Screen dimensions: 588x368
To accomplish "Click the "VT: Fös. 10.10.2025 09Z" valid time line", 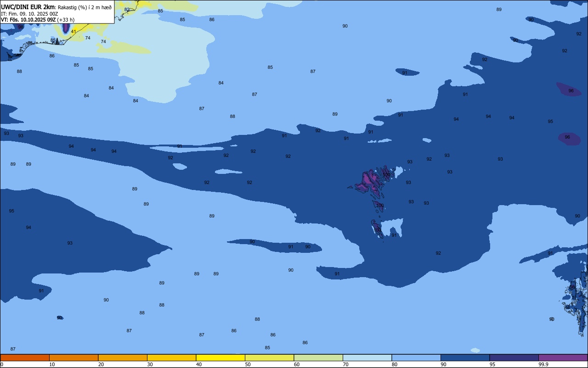I will tap(28, 20).
